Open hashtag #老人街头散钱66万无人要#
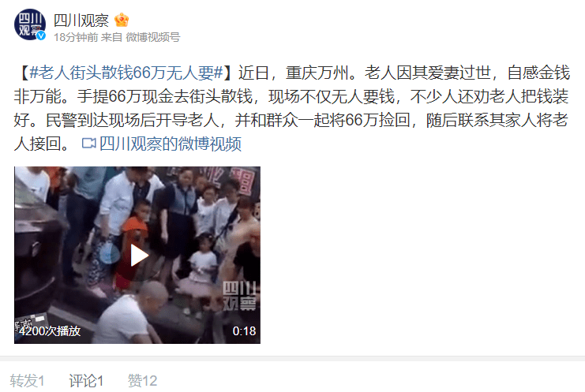 [126, 73]
